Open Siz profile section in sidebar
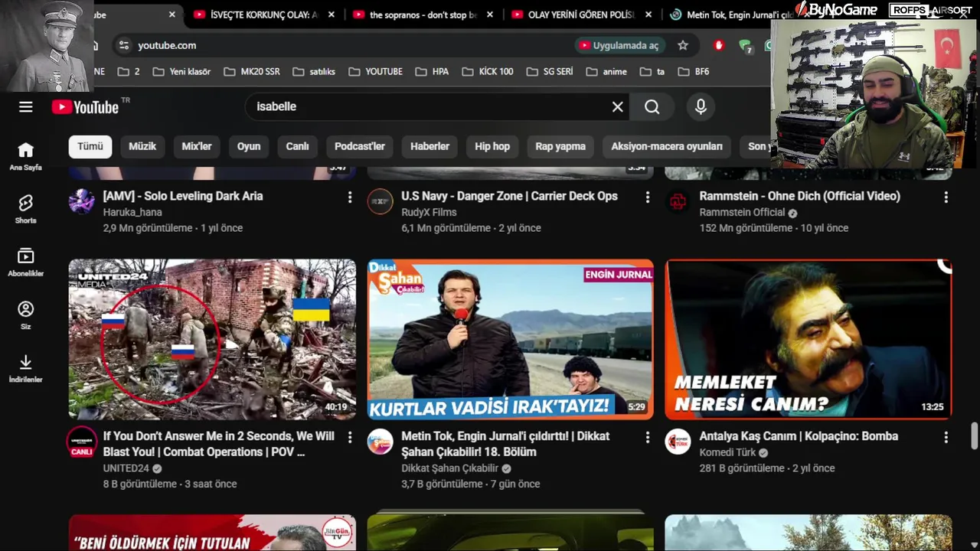 26,315
